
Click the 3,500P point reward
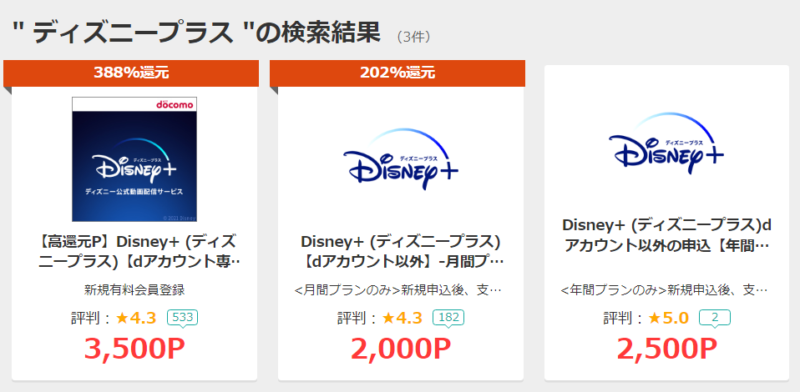point(135,349)
